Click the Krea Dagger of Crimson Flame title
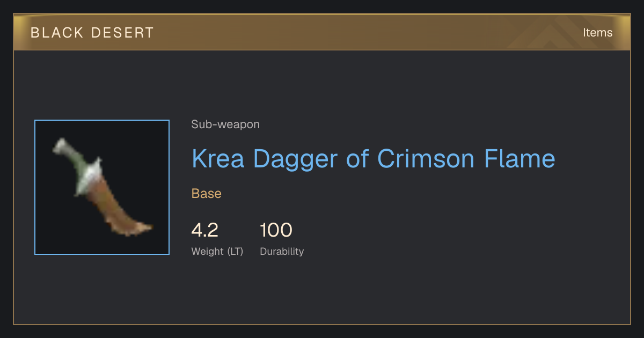The image size is (644, 338). coord(374,159)
